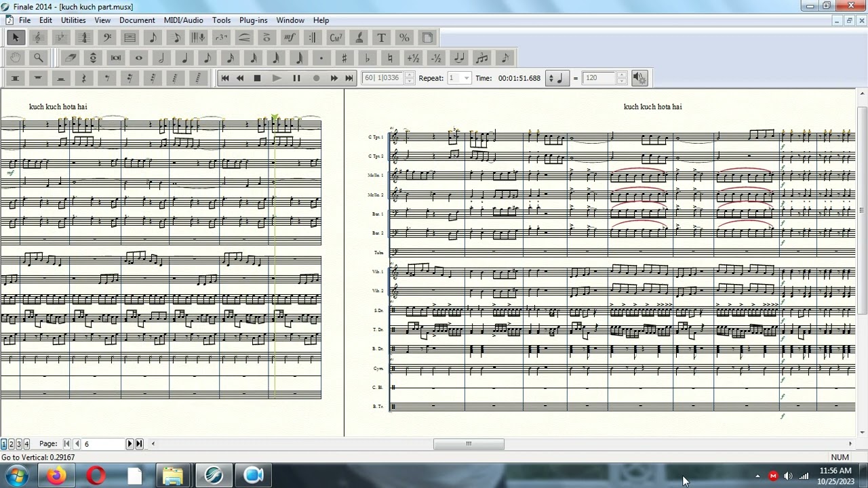Select the Smart Shape slur tool

pyautogui.click(x=245, y=38)
